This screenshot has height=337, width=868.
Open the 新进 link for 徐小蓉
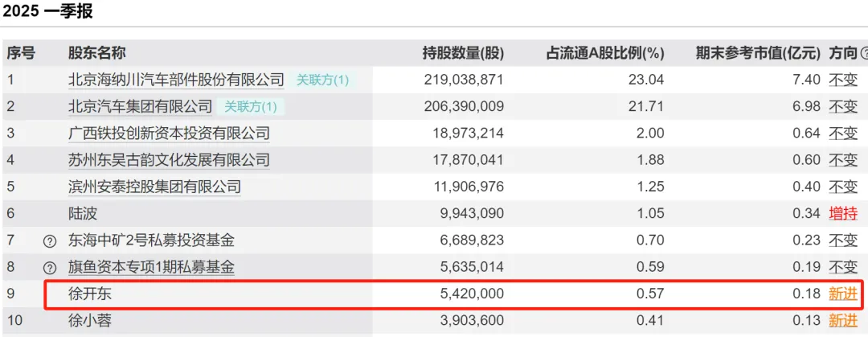pos(843,321)
